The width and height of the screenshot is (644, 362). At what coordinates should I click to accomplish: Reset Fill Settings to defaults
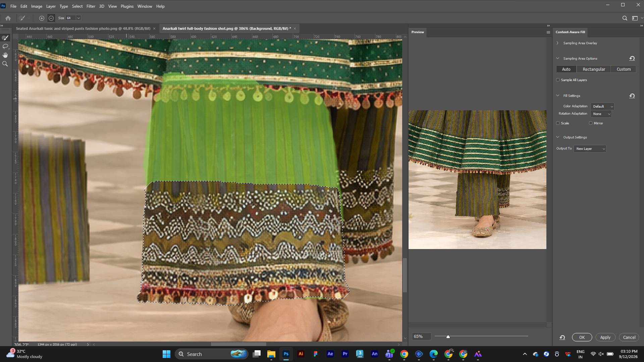click(632, 96)
